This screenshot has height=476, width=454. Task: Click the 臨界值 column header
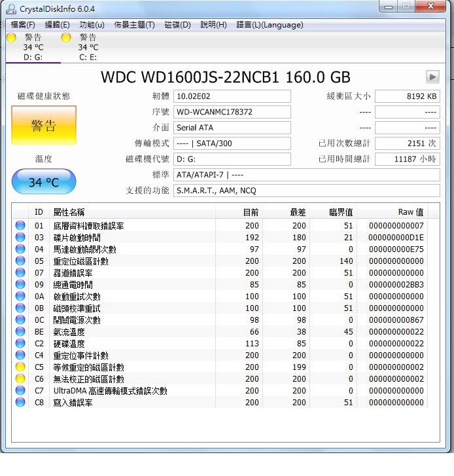point(333,212)
